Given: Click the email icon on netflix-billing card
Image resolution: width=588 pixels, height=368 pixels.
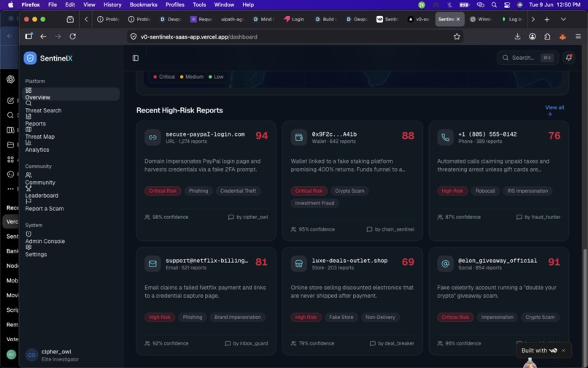Looking at the screenshot, I should pyautogui.click(x=152, y=264).
